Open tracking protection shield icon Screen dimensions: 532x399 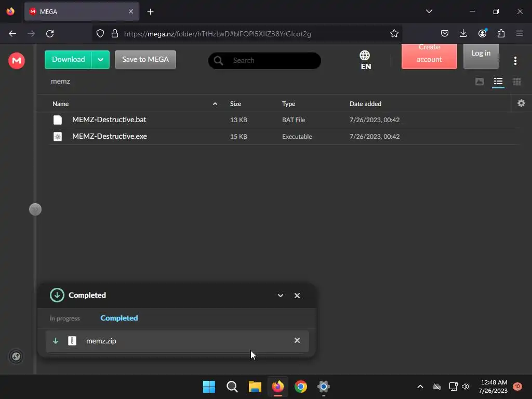tap(100, 34)
